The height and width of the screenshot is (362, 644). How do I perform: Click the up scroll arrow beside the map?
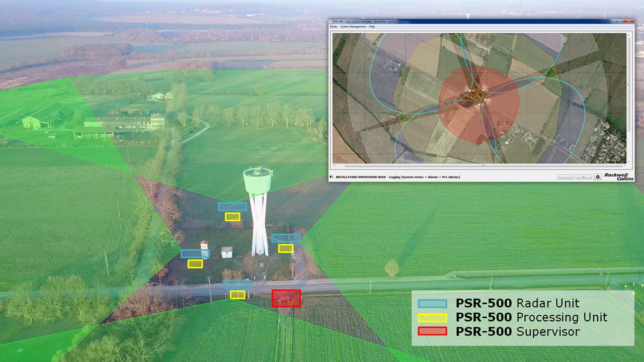[628, 35]
